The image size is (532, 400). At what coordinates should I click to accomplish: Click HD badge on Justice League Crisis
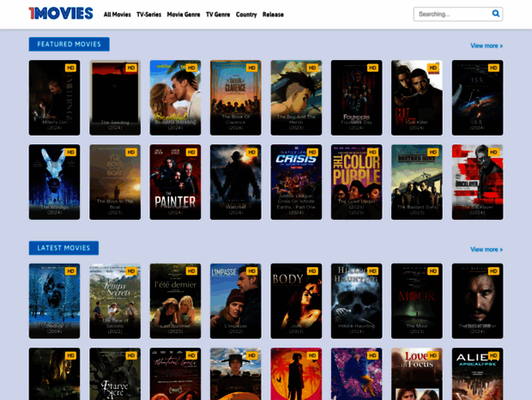point(312,152)
